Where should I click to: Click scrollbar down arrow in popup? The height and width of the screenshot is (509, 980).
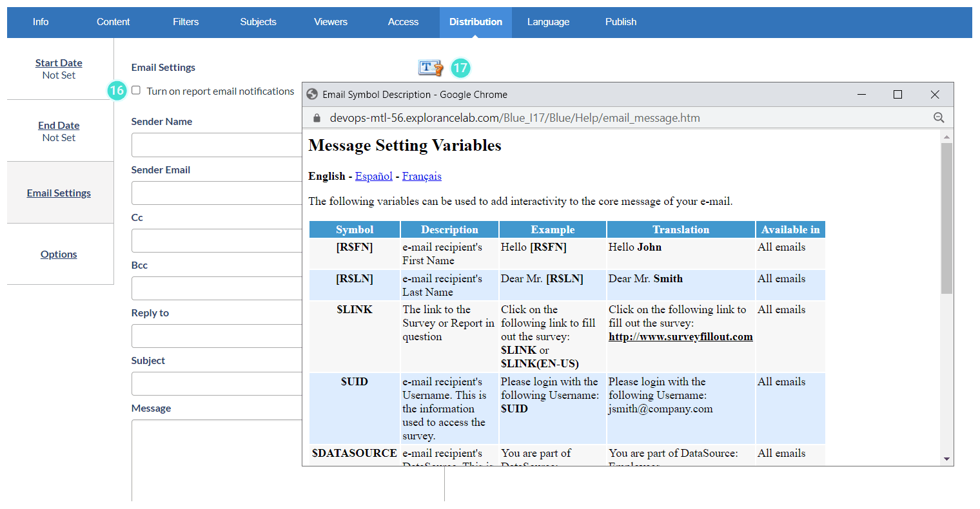click(x=946, y=459)
